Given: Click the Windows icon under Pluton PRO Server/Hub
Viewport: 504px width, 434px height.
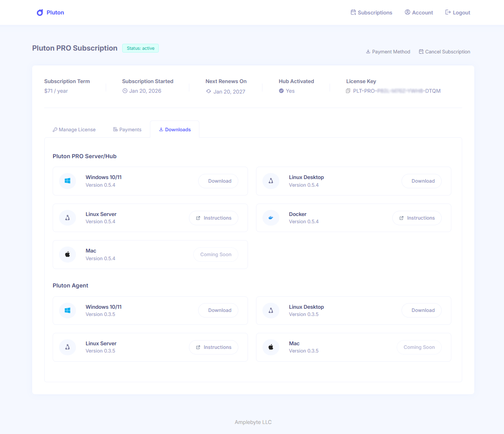Looking at the screenshot, I should pyautogui.click(x=68, y=181).
